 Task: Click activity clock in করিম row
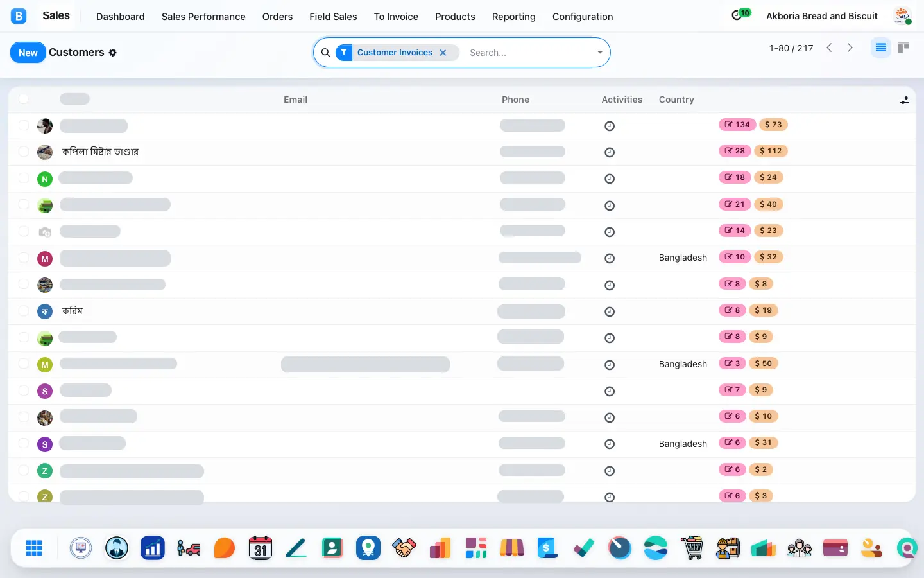point(610,311)
